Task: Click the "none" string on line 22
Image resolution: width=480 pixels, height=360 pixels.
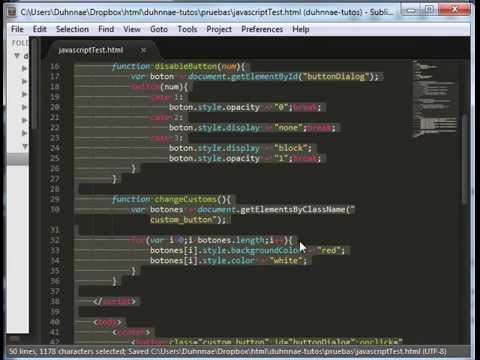Action: [x=288, y=128]
